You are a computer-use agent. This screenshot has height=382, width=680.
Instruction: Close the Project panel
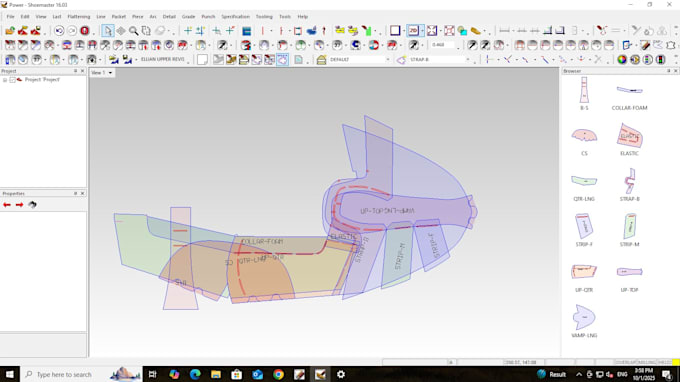pyautogui.click(x=82, y=71)
